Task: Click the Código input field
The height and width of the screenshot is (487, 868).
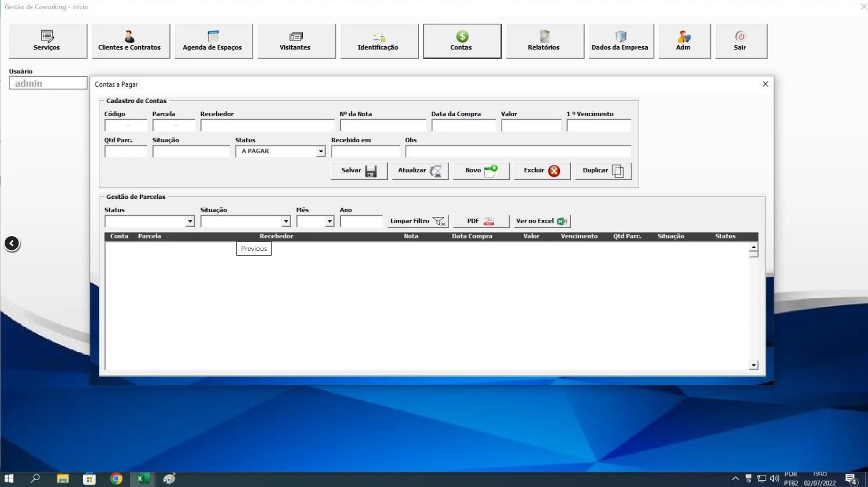Action: point(126,125)
